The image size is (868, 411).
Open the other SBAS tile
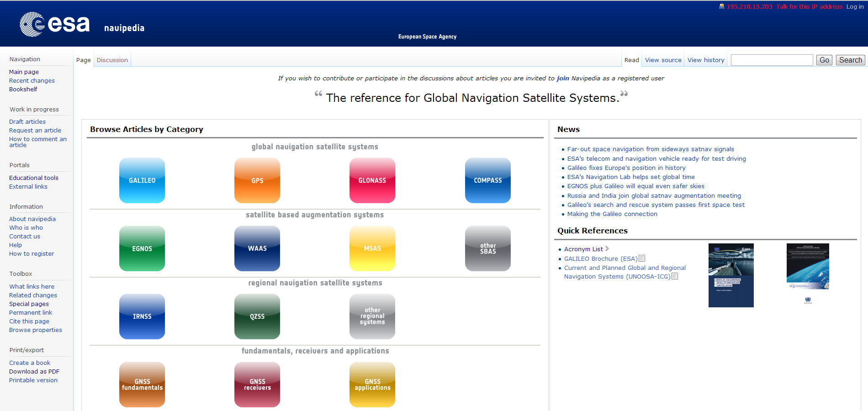(x=488, y=248)
